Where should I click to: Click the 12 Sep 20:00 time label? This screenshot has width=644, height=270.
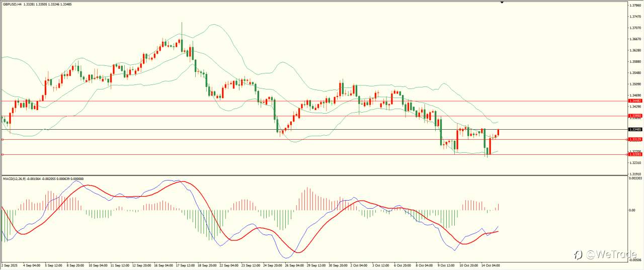(x=142, y=264)
